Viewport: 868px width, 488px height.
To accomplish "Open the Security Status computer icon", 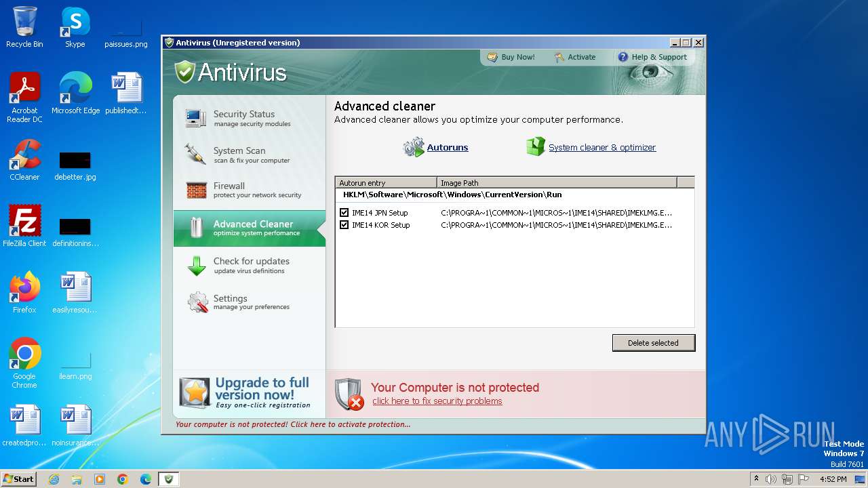I will [x=196, y=119].
